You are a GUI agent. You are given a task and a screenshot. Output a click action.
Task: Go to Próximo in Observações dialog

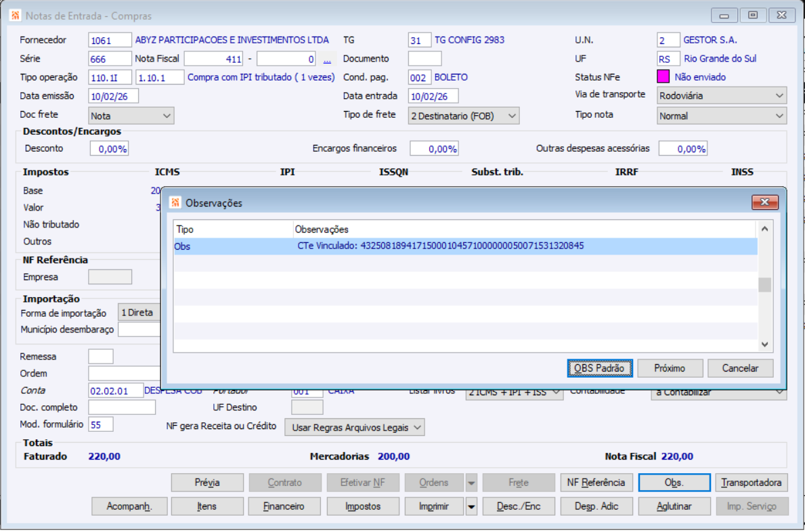(x=670, y=368)
